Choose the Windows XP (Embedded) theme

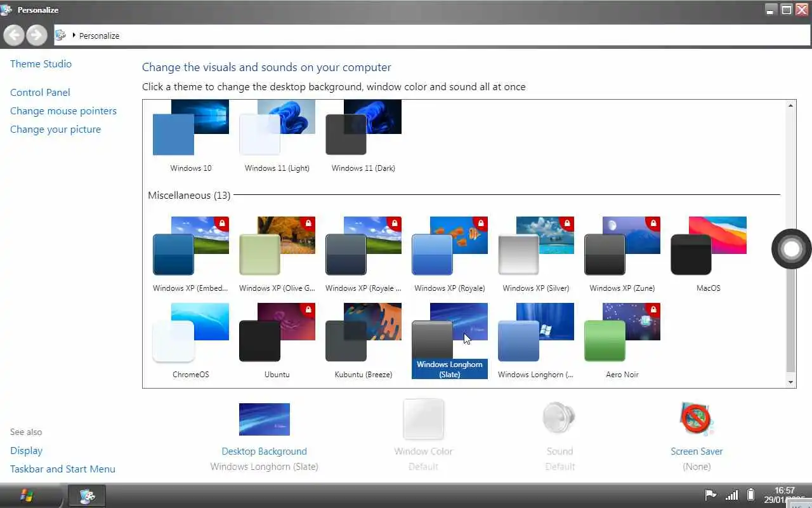(x=191, y=254)
